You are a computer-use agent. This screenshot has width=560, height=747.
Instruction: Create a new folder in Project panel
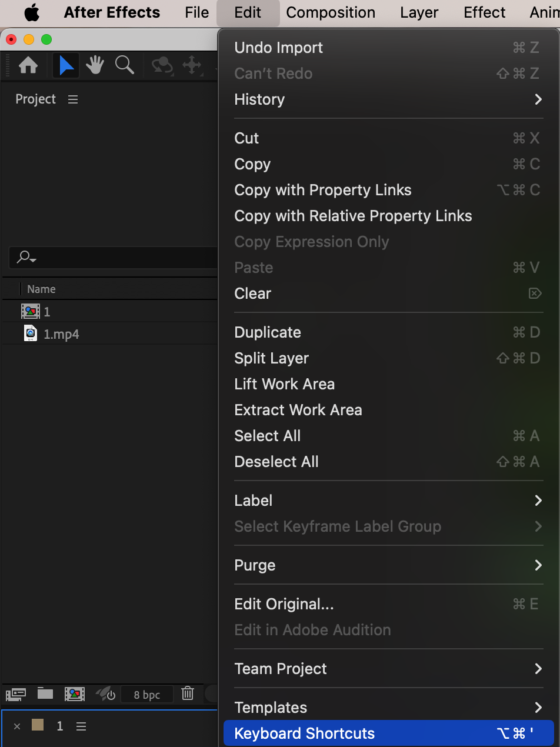click(x=45, y=694)
